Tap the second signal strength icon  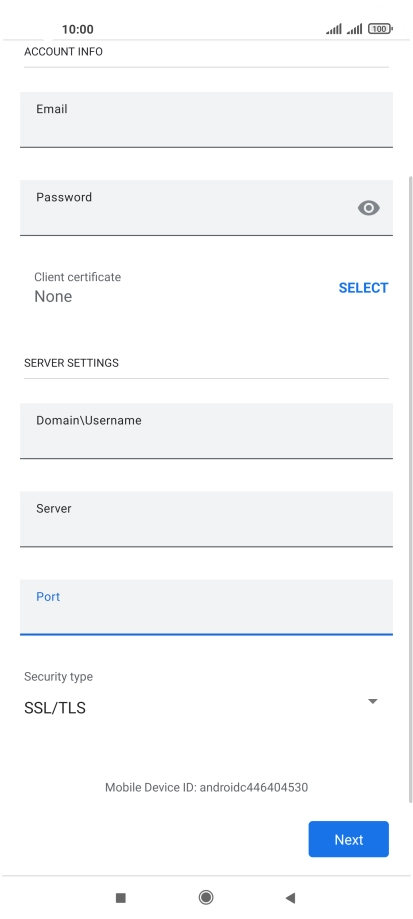[x=354, y=29]
